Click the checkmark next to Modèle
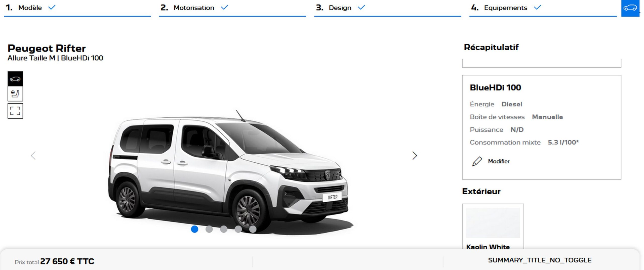Screen dimensions: 644x270 pos(52,8)
